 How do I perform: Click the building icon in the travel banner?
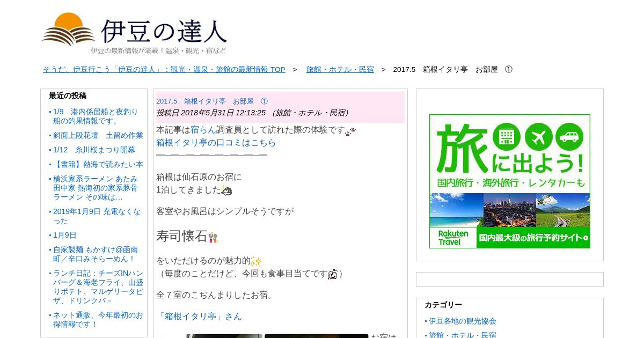tap(506, 137)
